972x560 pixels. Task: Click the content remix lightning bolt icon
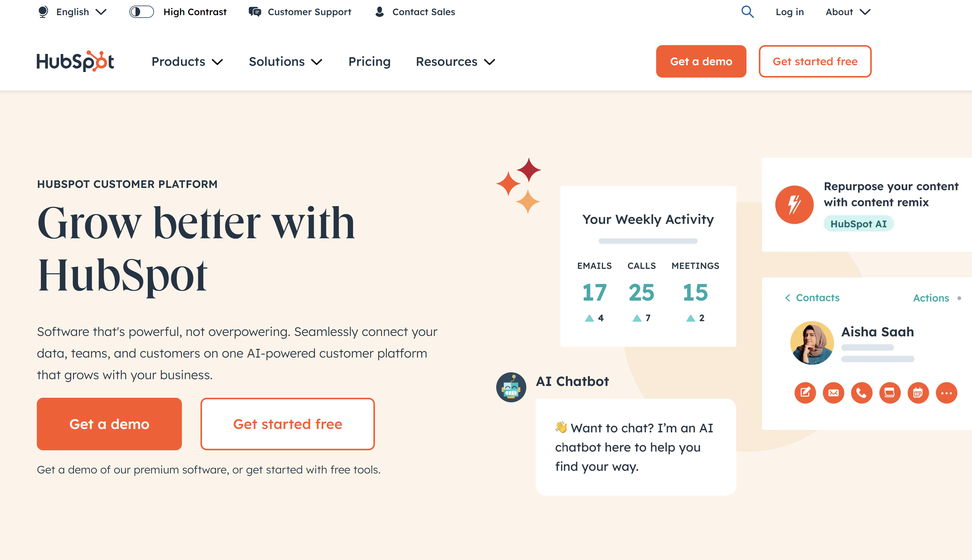(x=794, y=205)
